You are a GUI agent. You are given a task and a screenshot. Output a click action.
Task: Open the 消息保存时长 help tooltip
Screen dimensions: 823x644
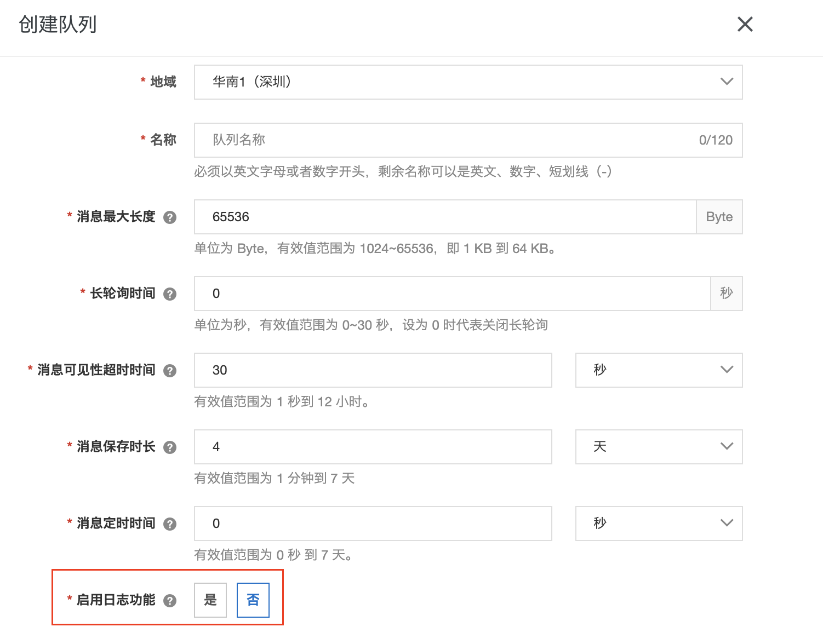click(170, 447)
